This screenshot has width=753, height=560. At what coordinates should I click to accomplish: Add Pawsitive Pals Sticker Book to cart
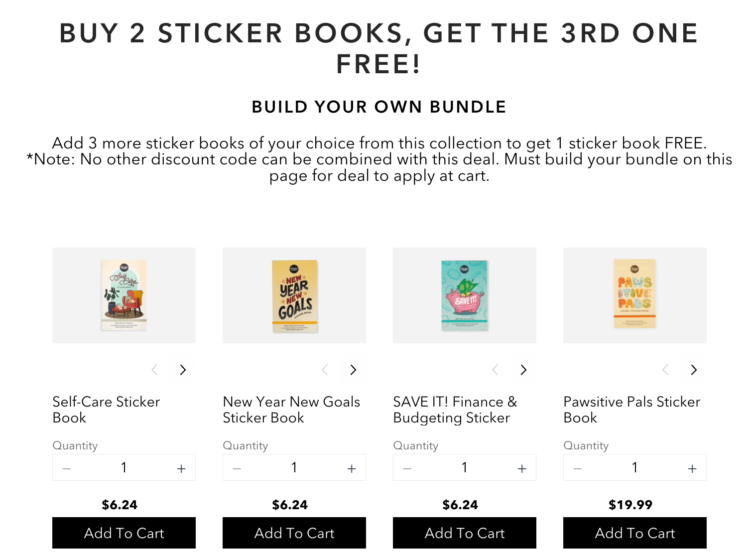tap(634, 533)
